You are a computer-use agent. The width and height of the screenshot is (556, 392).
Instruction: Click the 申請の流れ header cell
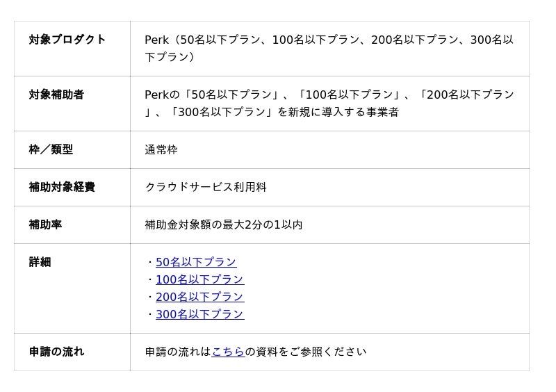[x=56, y=352]
